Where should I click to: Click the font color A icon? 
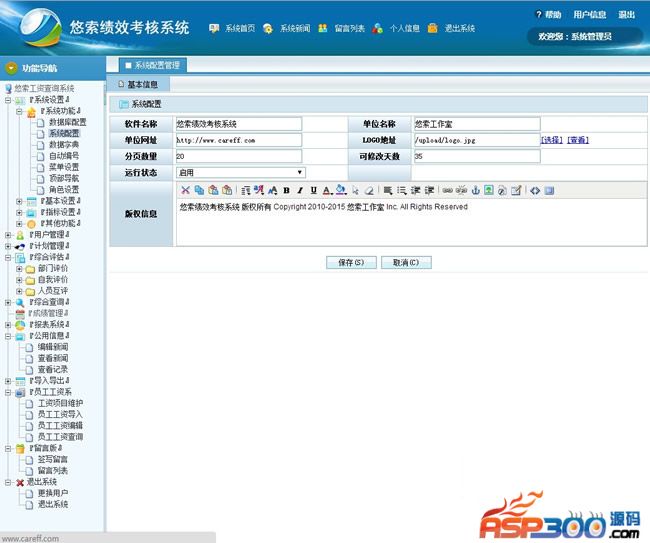coord(327,191)
